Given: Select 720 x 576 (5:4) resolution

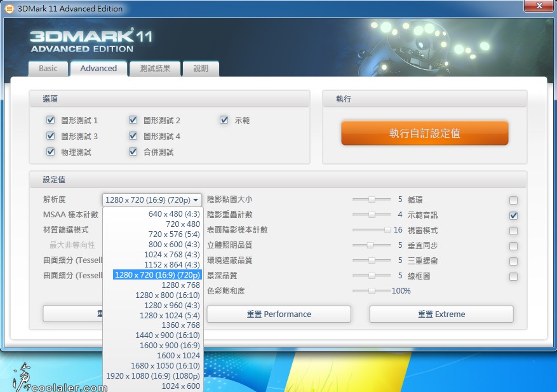Looking at the screenshot, I should pyautogui.click(x=174, y=234).
